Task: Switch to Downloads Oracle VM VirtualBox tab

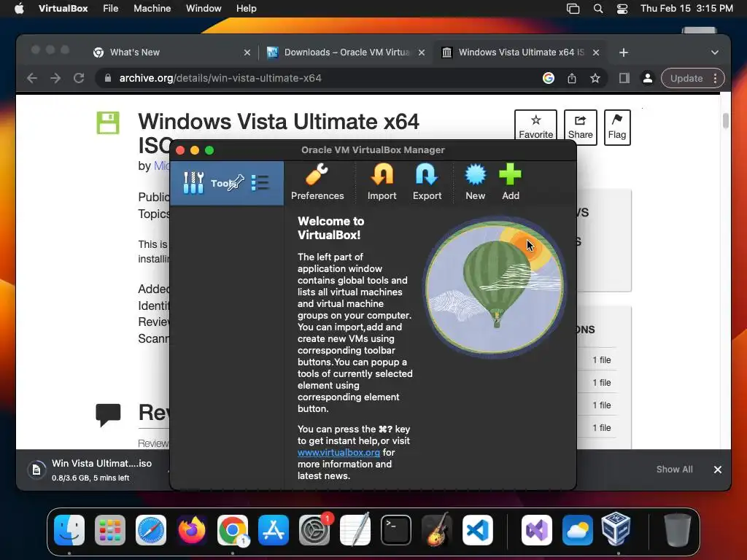Action: pos(345,52)
